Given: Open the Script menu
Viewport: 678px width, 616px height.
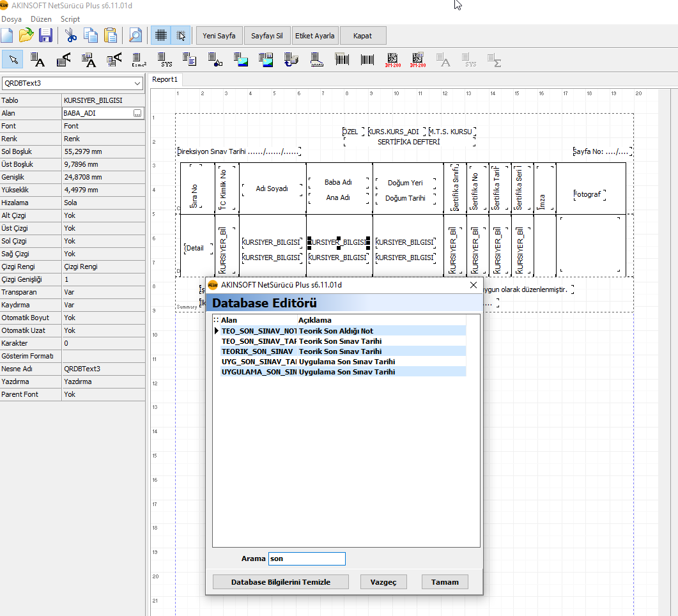Looking at the screenshot, I should [x=70, y=19].
